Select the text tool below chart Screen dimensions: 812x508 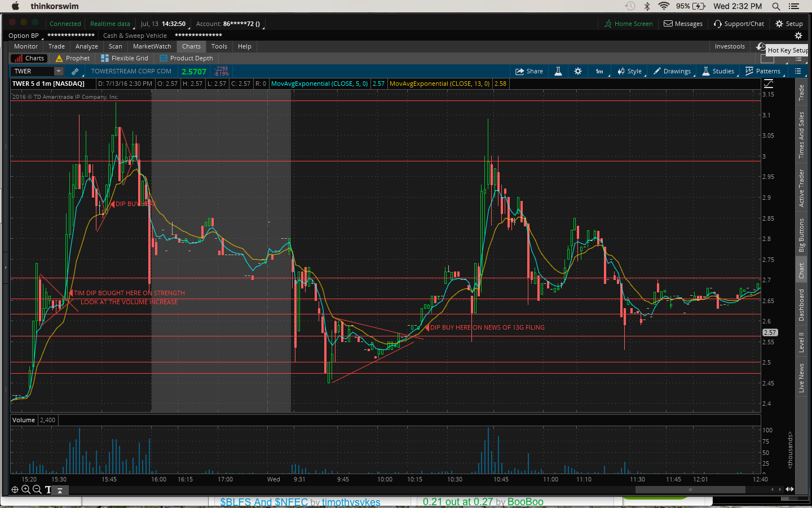[48, 490]
